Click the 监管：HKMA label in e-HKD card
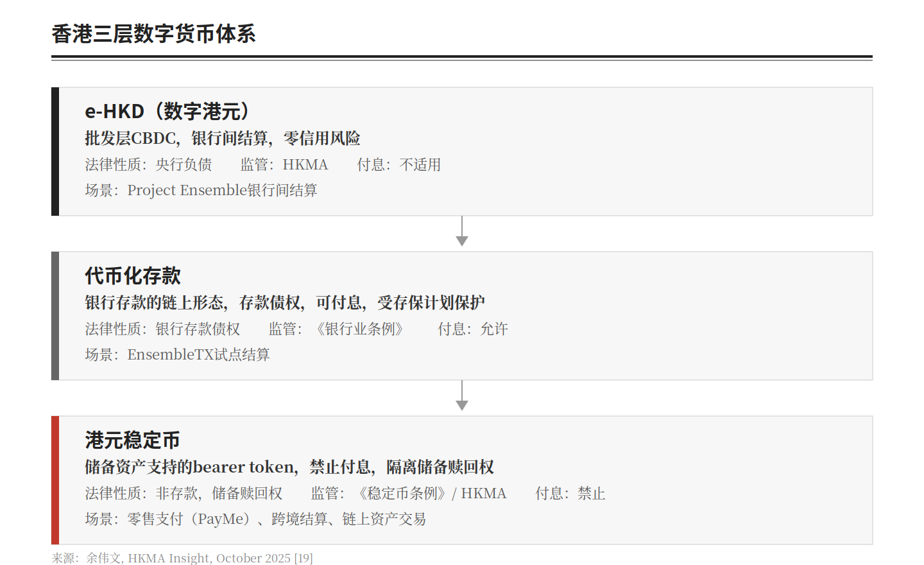Image resolution: width=924 pixels, height=565 pixels. coord(284,165)
